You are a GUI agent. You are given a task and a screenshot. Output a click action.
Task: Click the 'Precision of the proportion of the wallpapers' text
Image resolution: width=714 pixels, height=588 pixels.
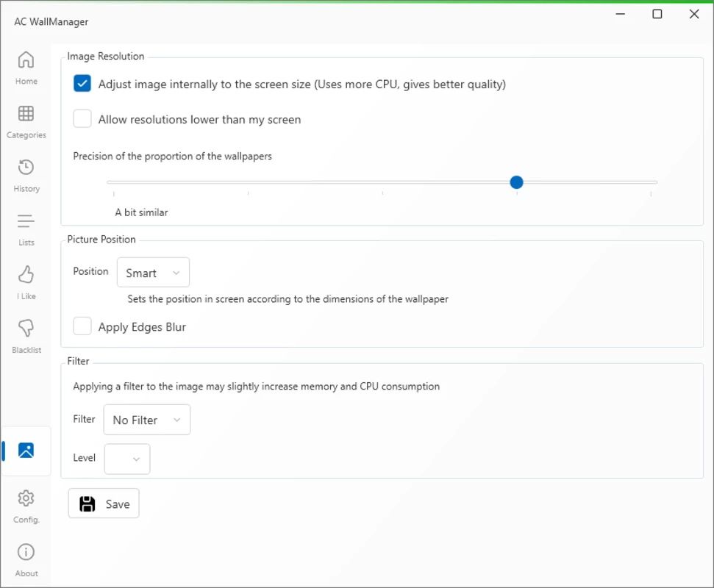(x=172, y=156)
